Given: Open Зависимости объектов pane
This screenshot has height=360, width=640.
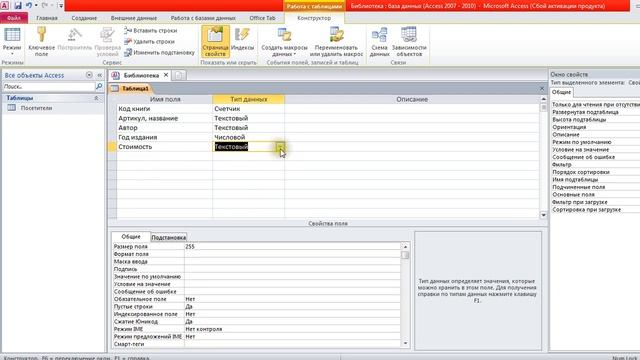Looking at the screenshot, I should click(x=409, y=42).
